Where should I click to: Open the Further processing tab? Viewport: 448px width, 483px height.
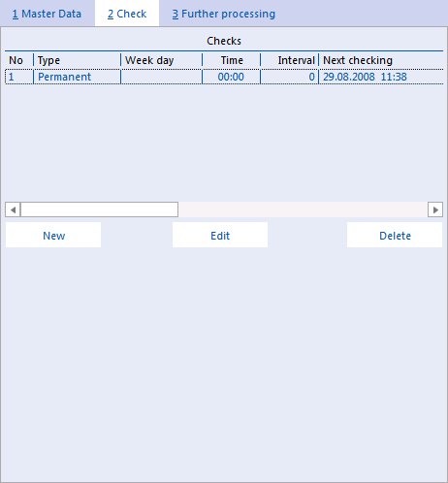(224, 14)
